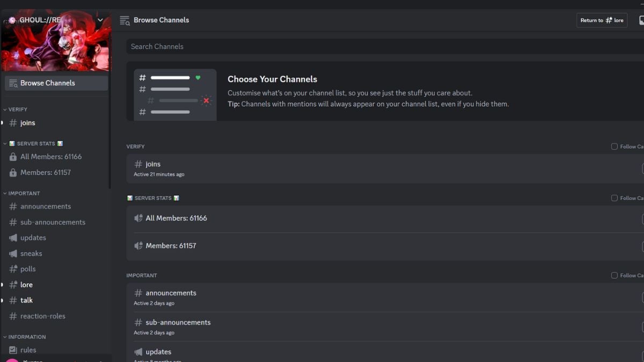Tick Follow Category checkbox for IMPORTANT
The image size is (644, 362).
click(614, 275)
